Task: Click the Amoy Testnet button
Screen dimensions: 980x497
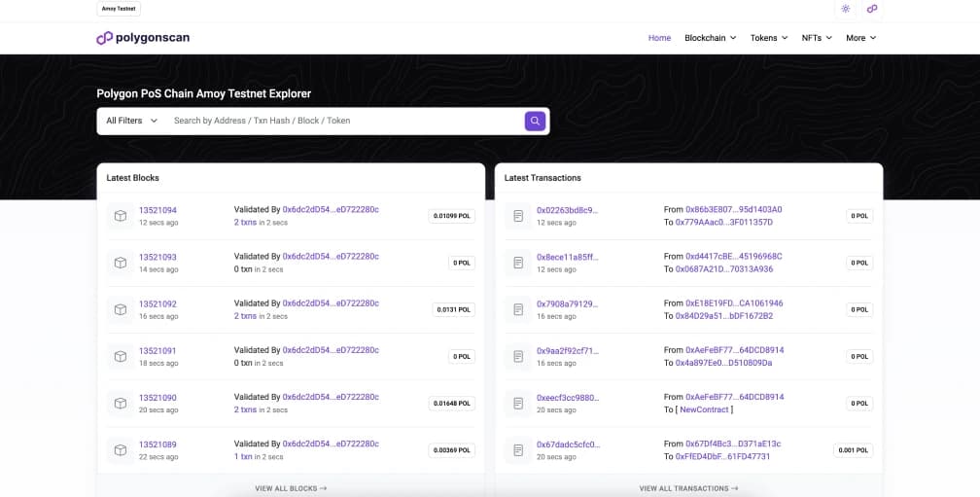Action: point(119,9)
